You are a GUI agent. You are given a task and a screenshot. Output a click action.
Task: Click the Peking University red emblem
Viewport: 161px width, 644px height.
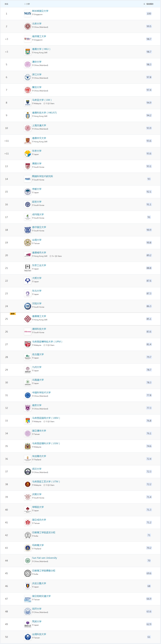28,26
